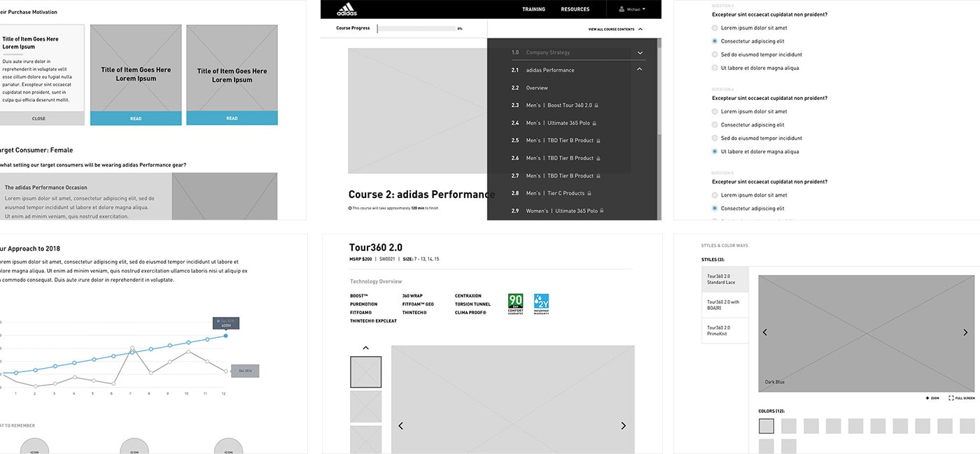Click the 2Y waterproof warranty badge

541,304
